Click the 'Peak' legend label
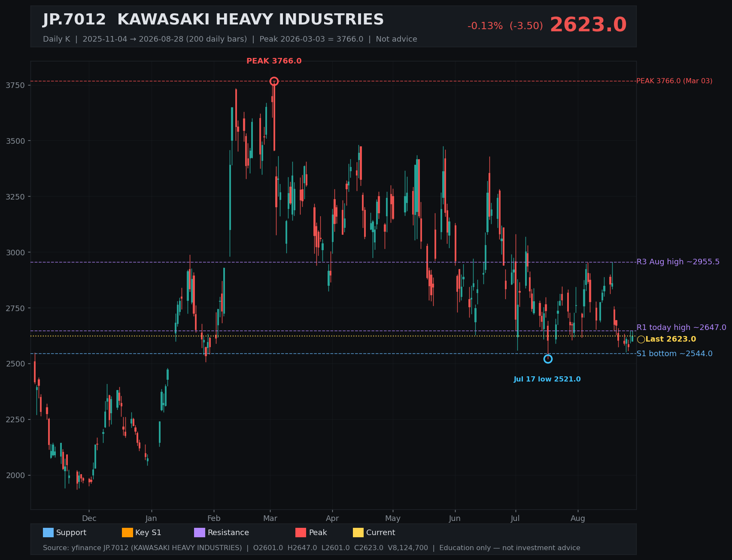The image size is (732, 560). coord(318,533)
